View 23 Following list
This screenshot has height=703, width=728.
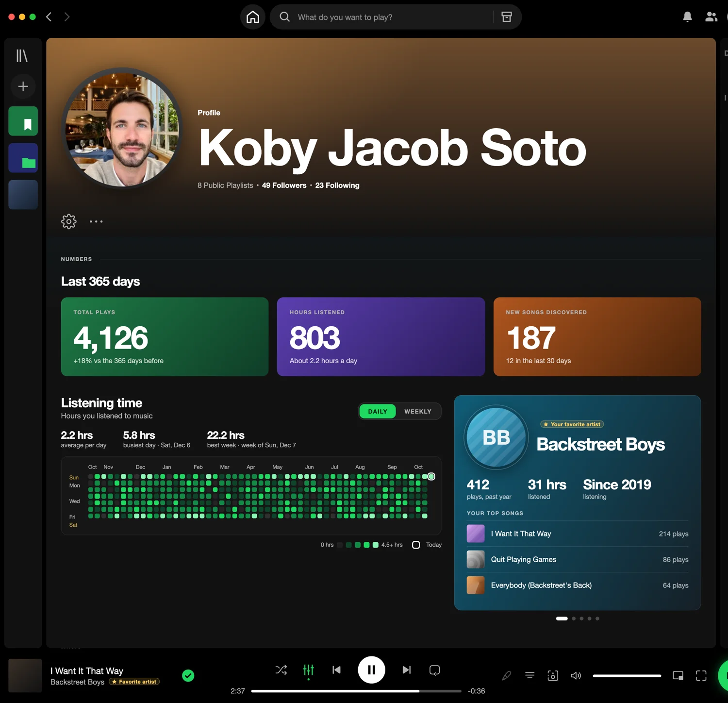coord(337,185)
